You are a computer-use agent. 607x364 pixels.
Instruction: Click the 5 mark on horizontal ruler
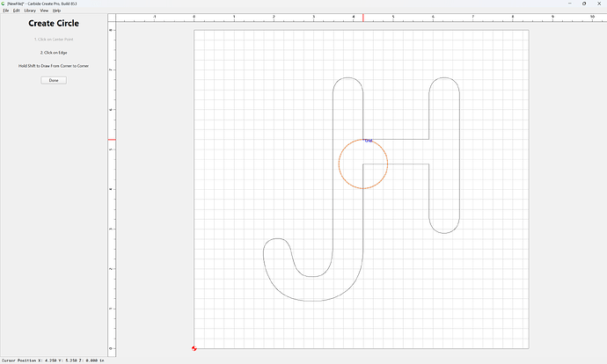pyautogui.click(x=393, y=17)
